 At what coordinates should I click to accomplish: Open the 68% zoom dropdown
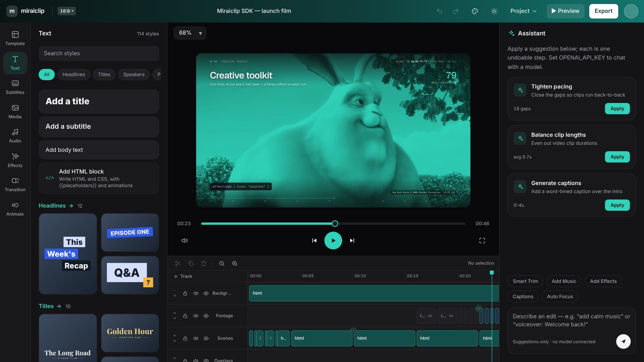190,33
